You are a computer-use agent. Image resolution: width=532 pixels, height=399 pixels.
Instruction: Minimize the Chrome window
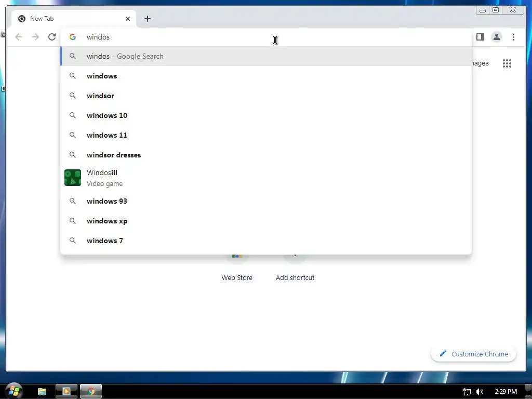point(483,10)
